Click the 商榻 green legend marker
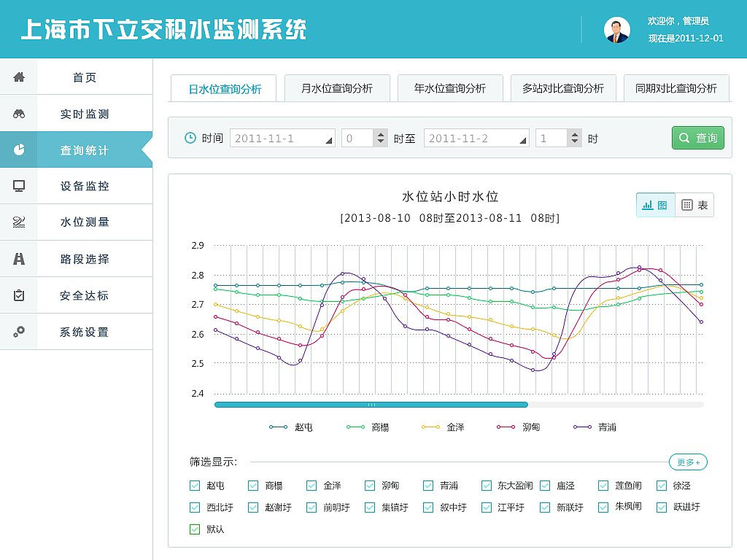 click(x=355, y=427)
